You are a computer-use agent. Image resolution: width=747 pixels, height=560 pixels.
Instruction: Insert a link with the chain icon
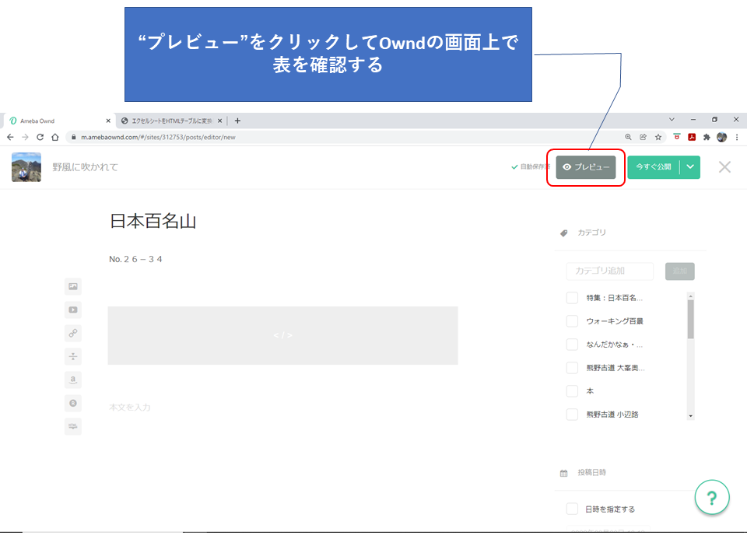click(x=73, y=333)
